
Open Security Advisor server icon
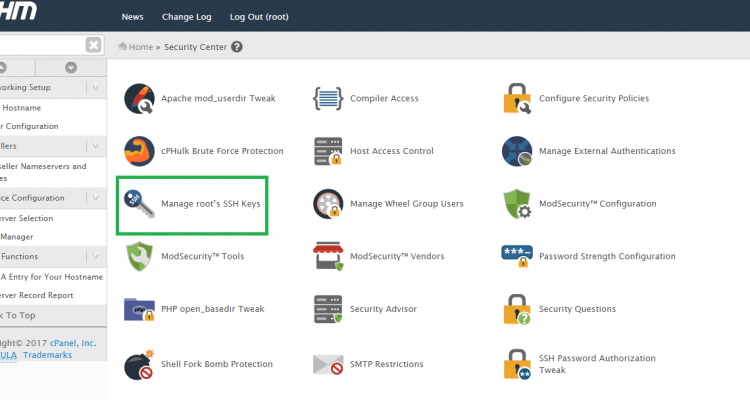coord(328,309)
